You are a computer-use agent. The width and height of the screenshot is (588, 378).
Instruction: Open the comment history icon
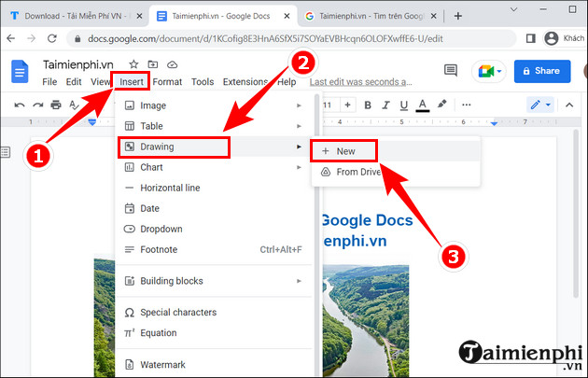pyautogui.click(x=451, y=71)
